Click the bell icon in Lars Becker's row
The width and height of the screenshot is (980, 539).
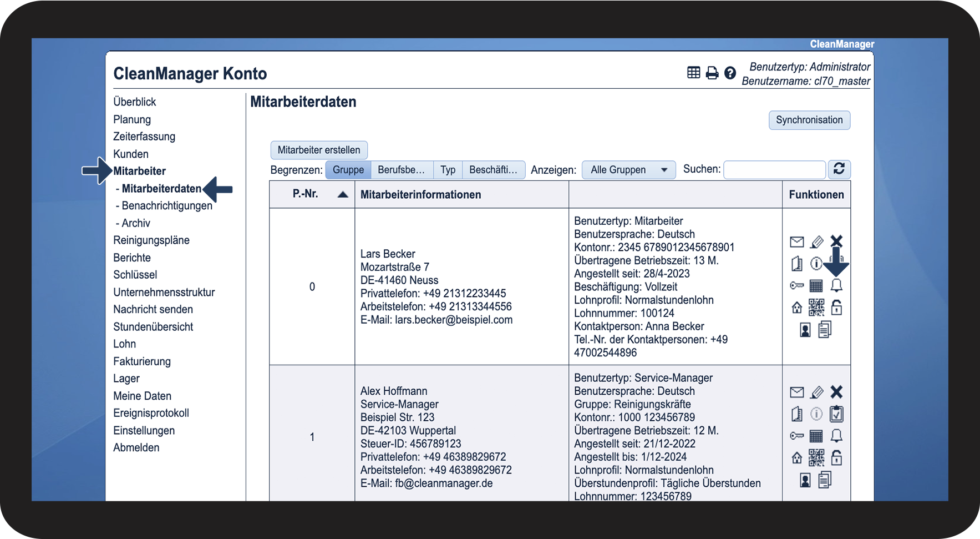(836, 285)
